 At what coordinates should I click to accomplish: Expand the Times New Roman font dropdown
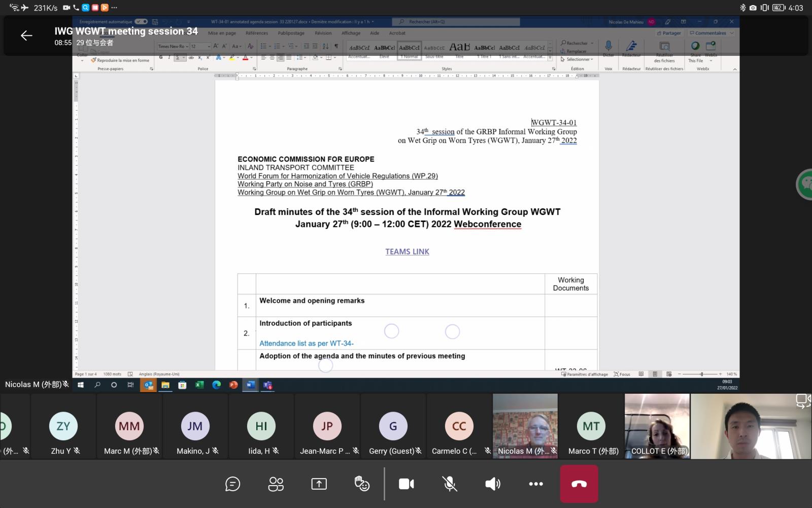click(187, 46)
